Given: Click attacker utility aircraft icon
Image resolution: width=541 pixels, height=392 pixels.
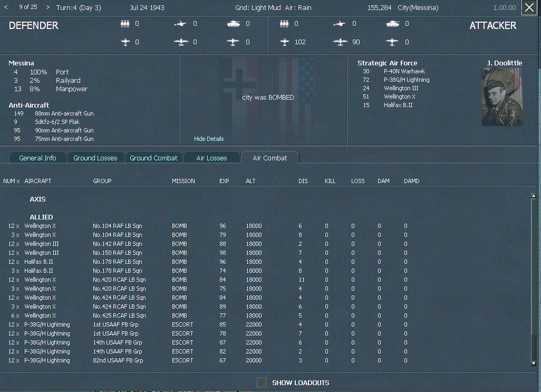Looking at the screenshot, I should [x=392, y=42].
